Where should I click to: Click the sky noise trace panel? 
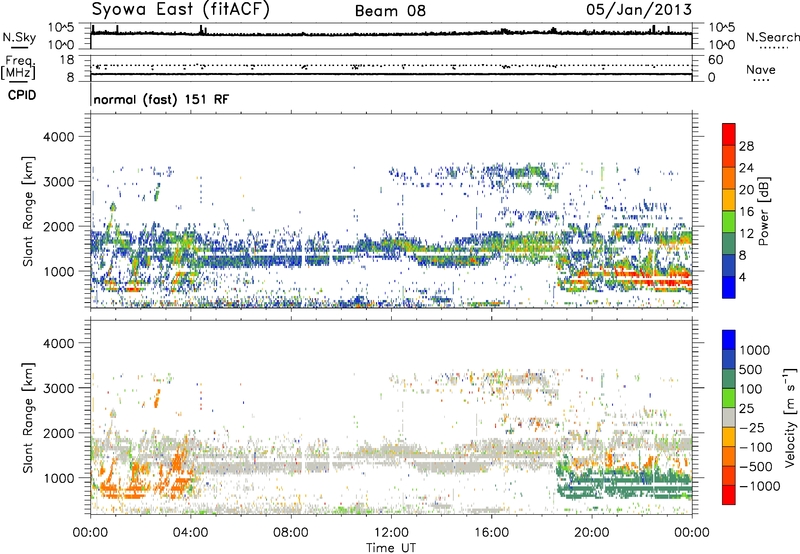391,36
